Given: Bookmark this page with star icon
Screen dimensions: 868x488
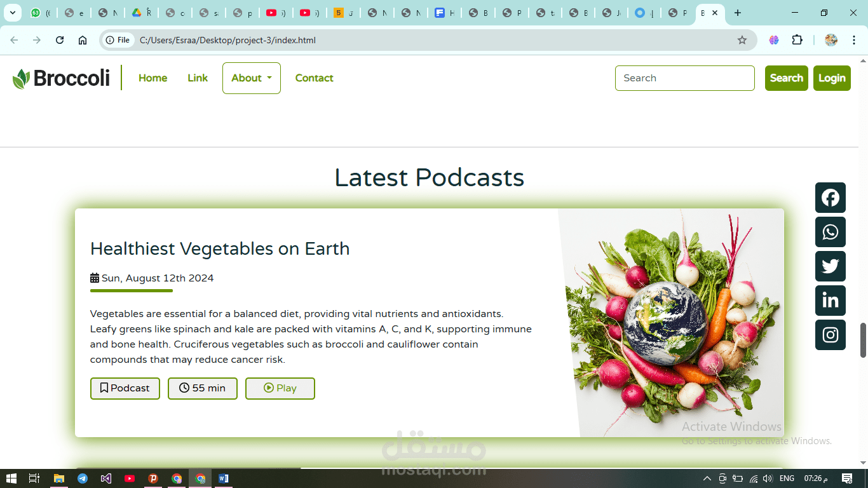Looking at the screenshot, I should click(742, 40).
